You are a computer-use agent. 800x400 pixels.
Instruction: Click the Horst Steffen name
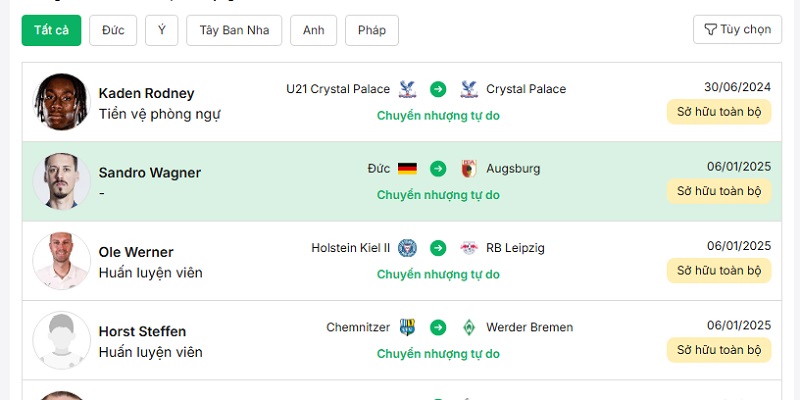[x=142, y=331]
